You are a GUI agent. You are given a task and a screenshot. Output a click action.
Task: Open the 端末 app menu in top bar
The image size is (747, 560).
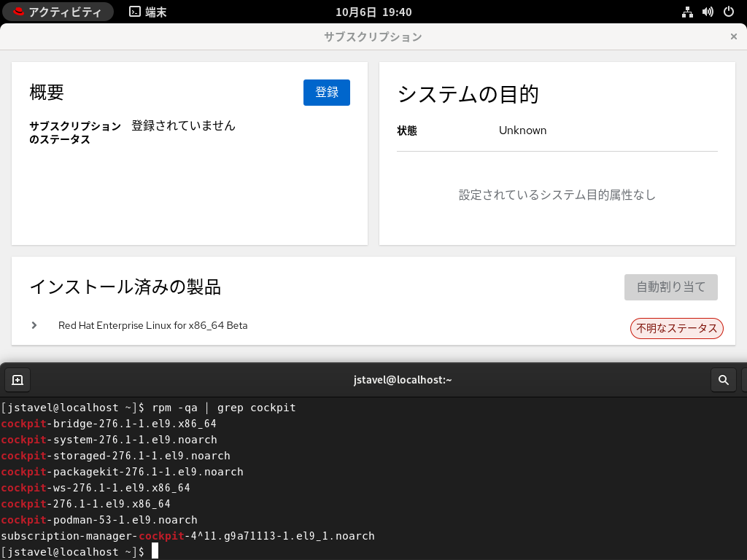tap(148, 12)
